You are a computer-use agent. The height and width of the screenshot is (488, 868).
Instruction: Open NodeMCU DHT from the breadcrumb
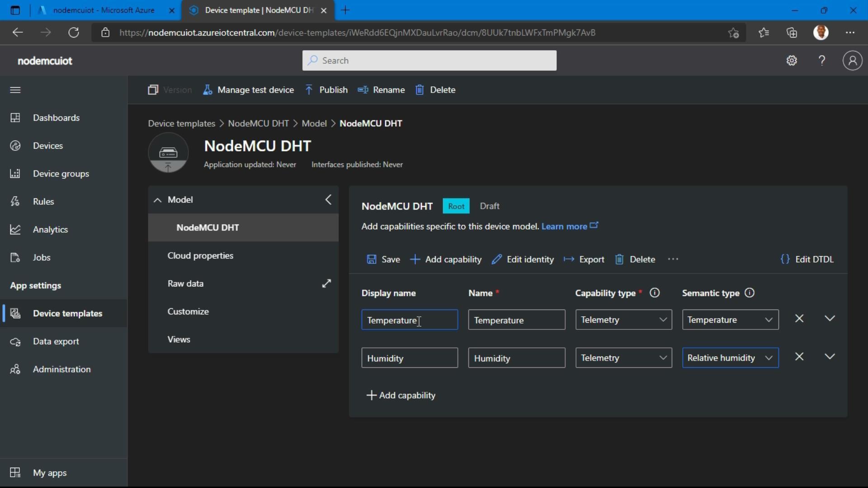(258, 123)
